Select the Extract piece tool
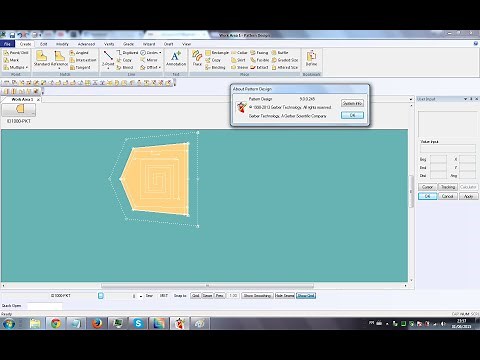480x360 pixels. 259,67
